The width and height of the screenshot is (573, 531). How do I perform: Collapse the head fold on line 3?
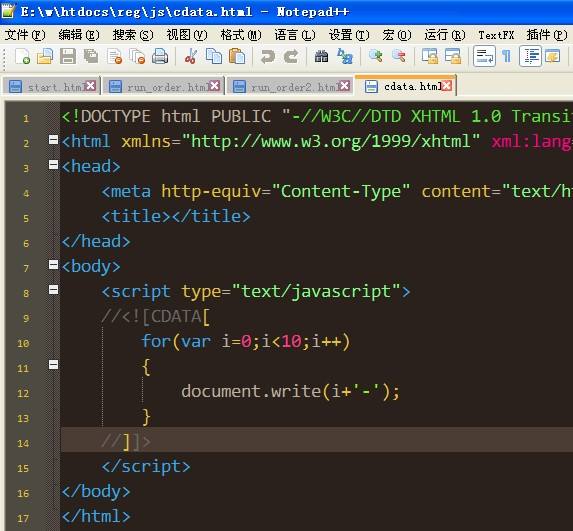coord(53,164)
